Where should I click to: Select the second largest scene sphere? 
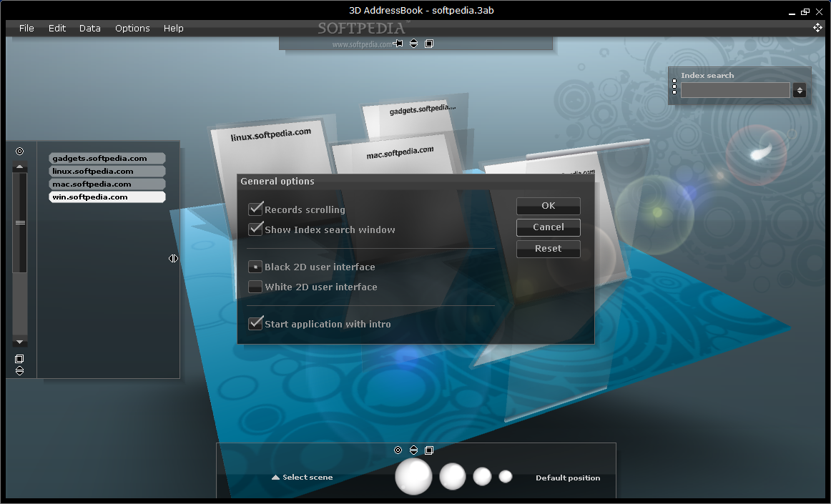452,476
